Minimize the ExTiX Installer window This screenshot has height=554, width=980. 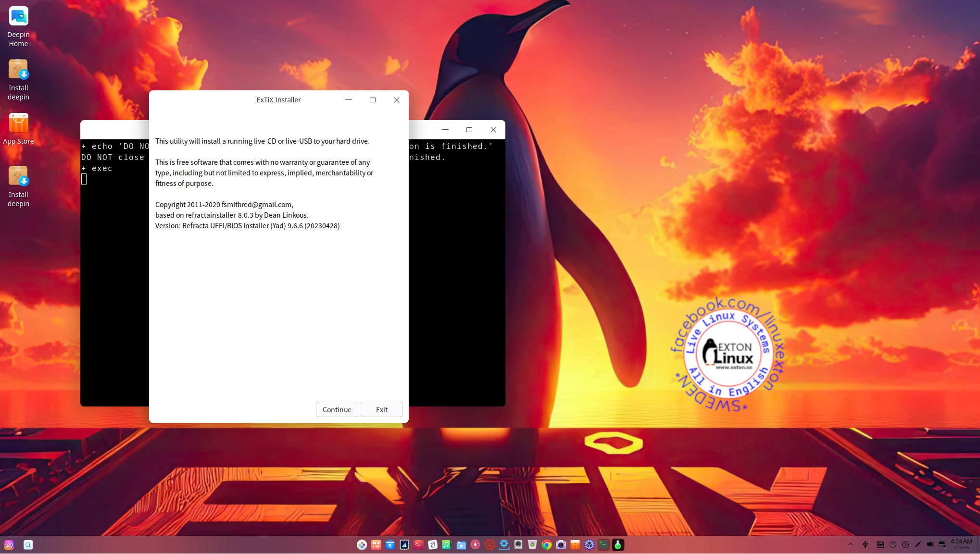(349, 100)
